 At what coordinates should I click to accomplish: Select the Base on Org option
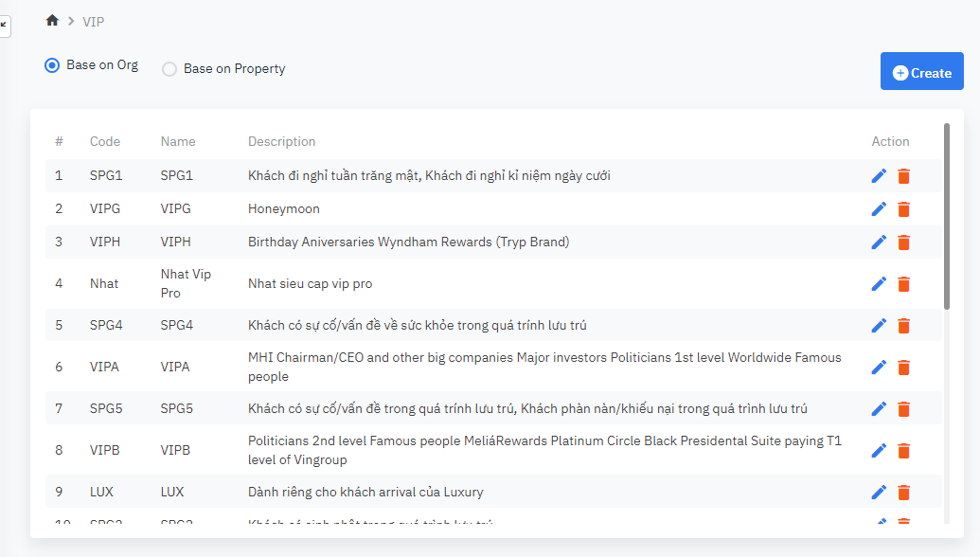point(53,65)
